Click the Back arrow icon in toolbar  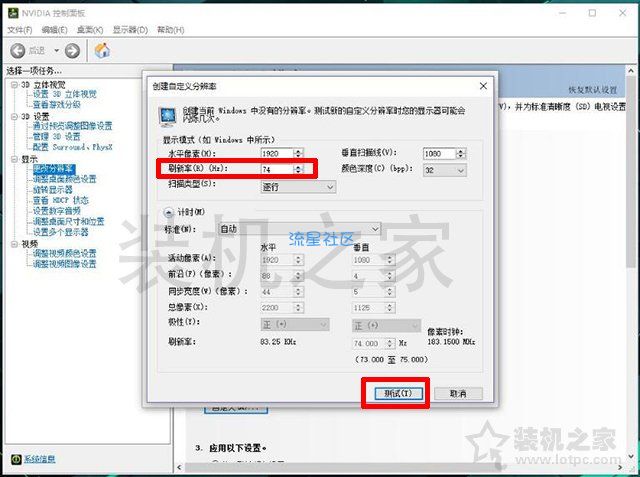click(17, 51)
